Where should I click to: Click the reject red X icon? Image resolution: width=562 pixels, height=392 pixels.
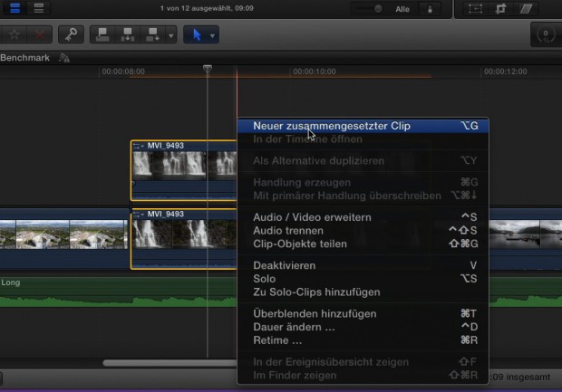point(41,35)
